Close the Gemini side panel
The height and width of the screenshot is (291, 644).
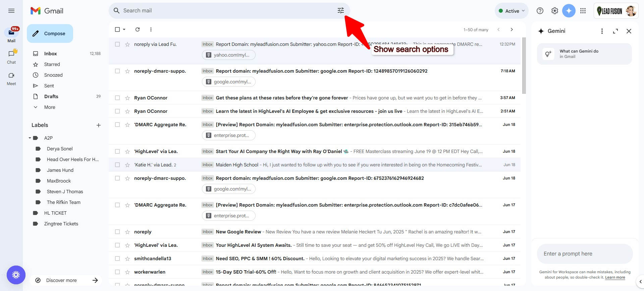(x=629, y=31)
